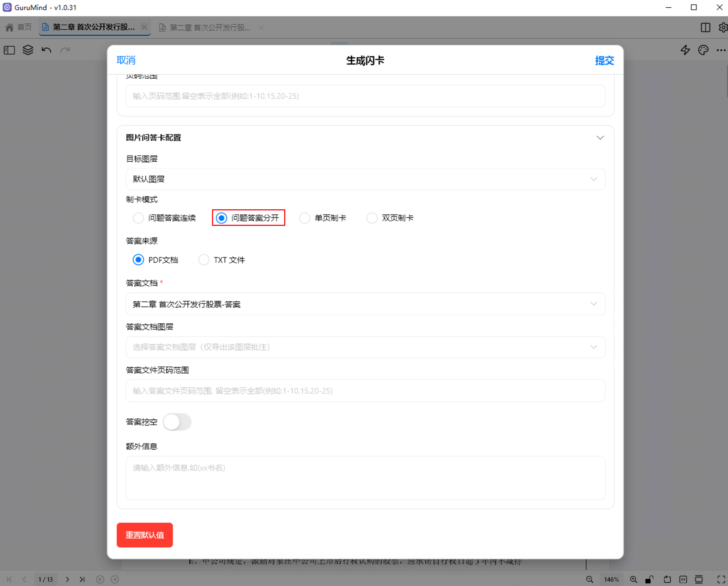728x586 pixels.
Task: Switch to the 首页 tab
Action: tap(19, 27)
